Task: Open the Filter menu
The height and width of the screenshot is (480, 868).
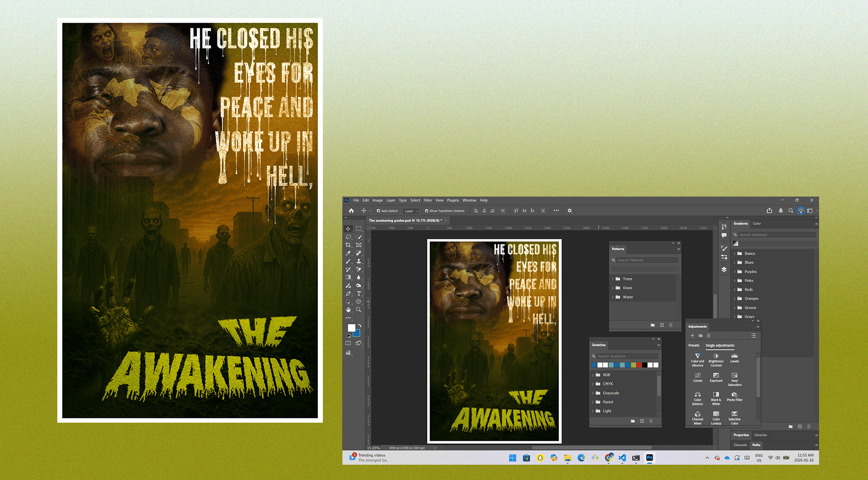Action: [x=428, y=200]
